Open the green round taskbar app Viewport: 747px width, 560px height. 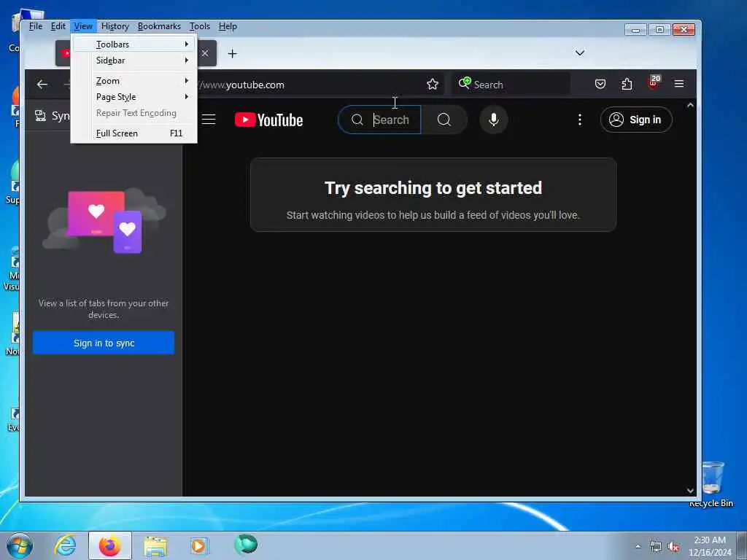pos(246,544)
